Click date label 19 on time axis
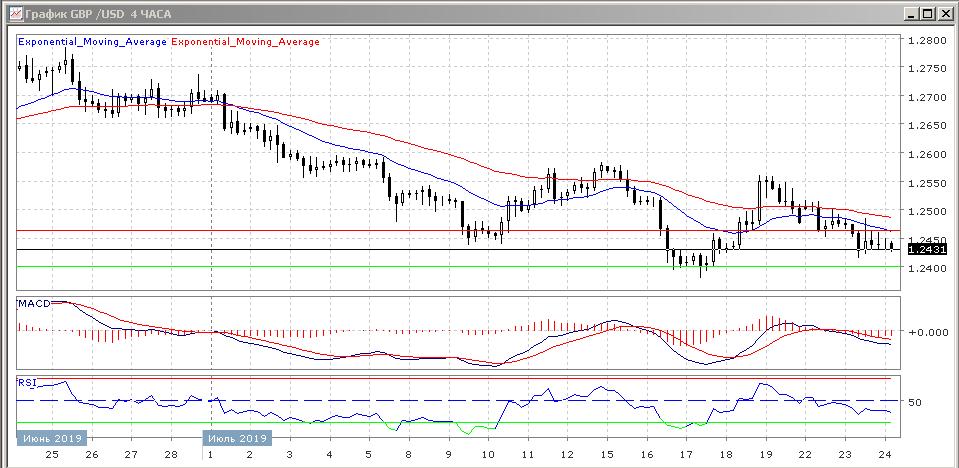 tap(765, 455)
